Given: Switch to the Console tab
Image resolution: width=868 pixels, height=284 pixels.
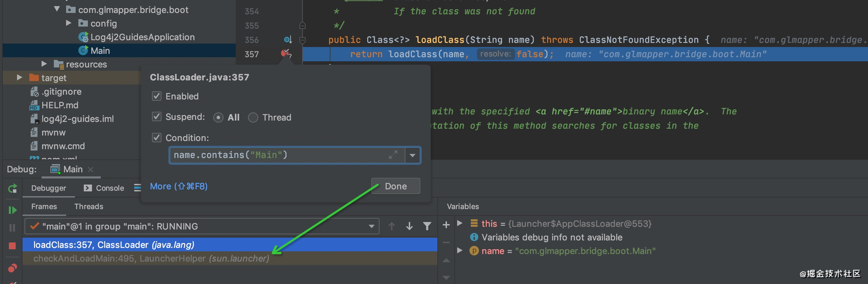Looking at the screenshot, I should pyautogui.click(x=104, y=188).
